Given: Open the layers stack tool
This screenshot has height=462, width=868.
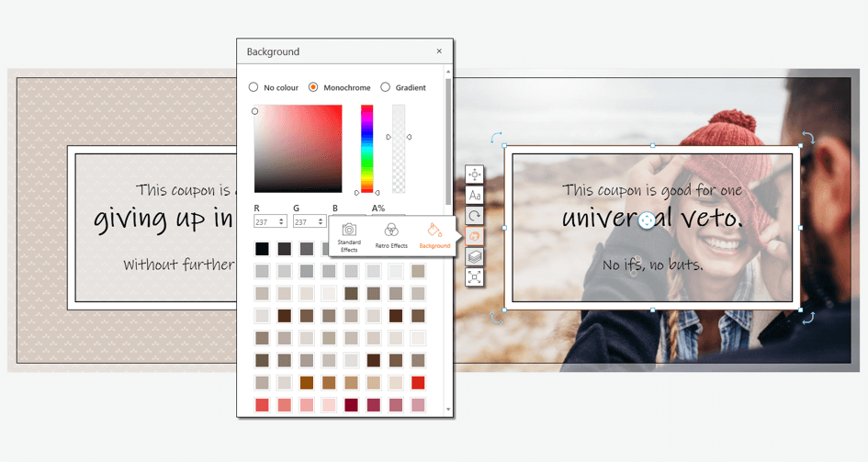Looking at the screenshot, I should (475, 256).
